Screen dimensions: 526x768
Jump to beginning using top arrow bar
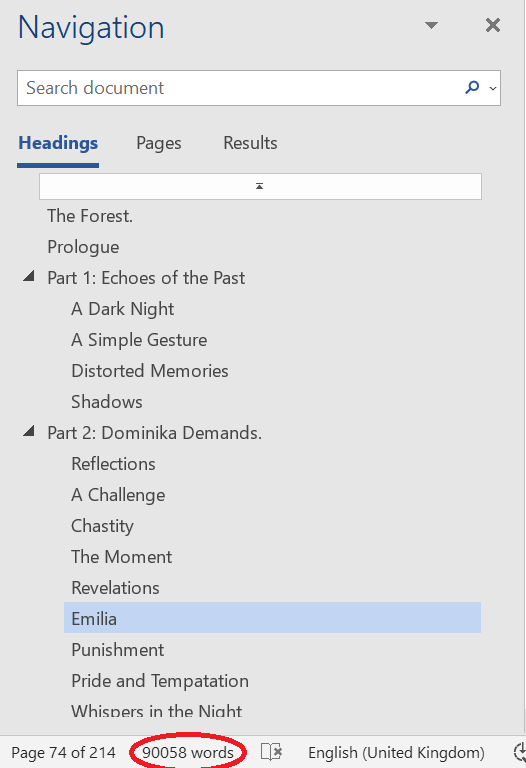pos(260,186)
